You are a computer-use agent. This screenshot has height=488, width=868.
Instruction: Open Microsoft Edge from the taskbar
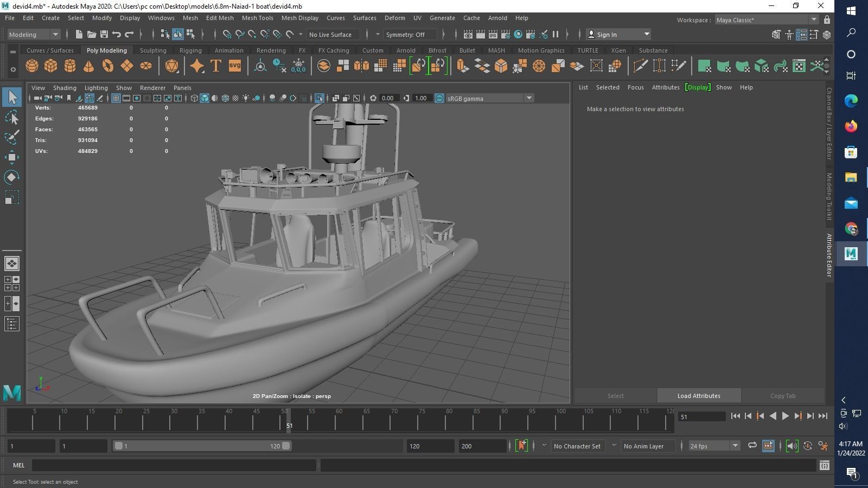[x=851, y=100]
